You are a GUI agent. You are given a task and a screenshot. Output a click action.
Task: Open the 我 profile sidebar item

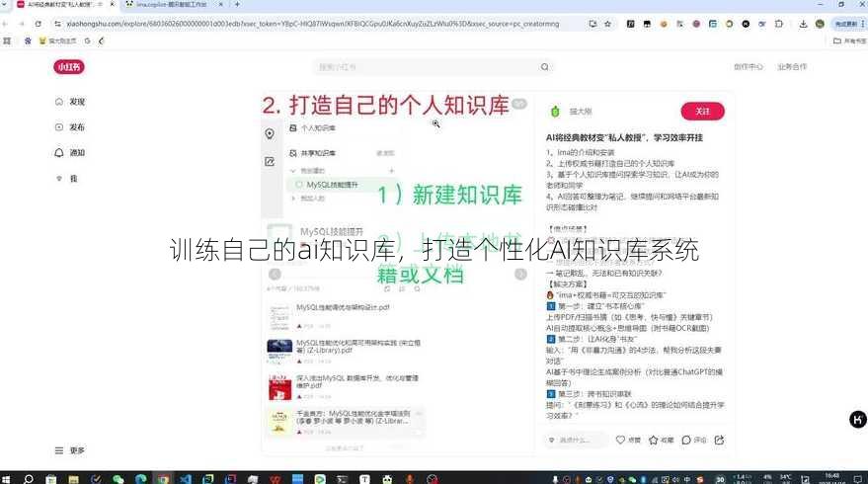pos(67,179)
